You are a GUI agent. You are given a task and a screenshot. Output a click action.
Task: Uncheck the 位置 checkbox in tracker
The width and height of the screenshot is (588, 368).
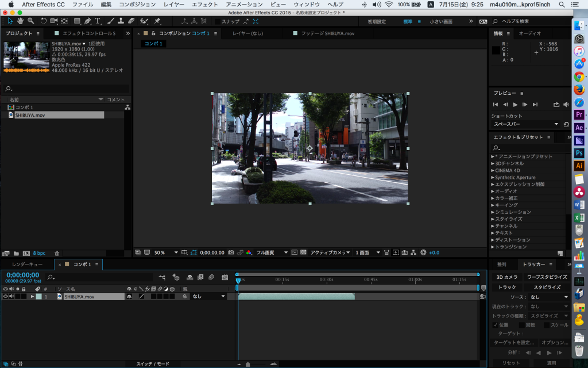coord(496,325)
